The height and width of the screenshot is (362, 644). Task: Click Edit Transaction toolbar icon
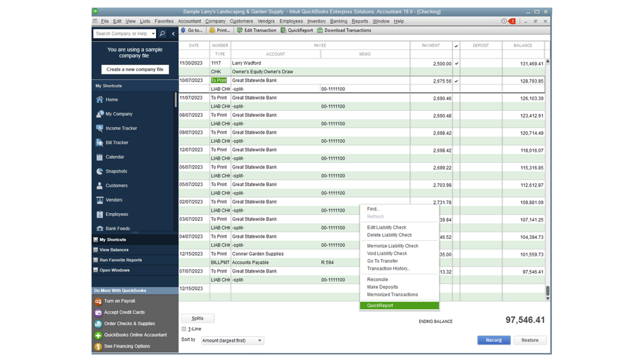pyautogui.click(x=240, y=30)
